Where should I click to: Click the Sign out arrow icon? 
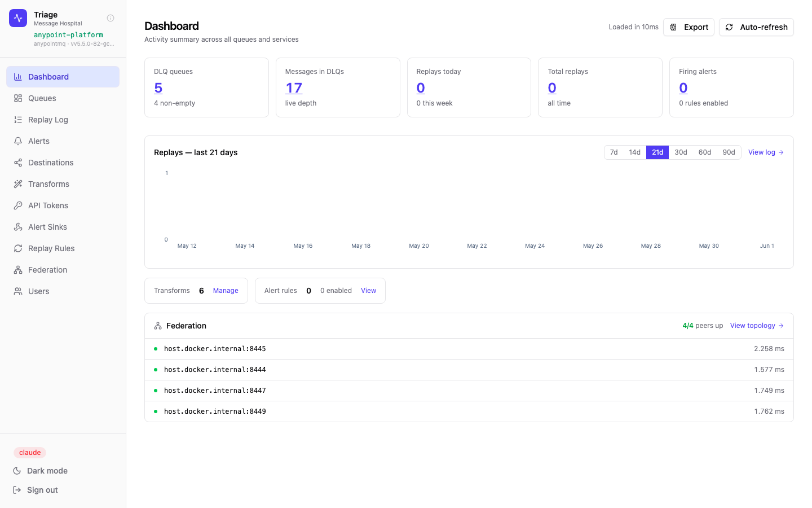pyautogui.click(x=17, y=490)
